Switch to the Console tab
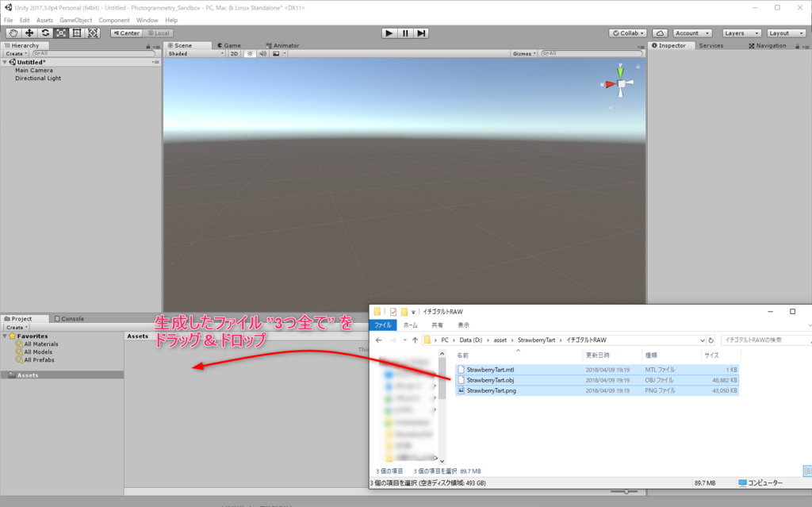The height and width of the screenshot is (507, 812). tap(70, 319)
